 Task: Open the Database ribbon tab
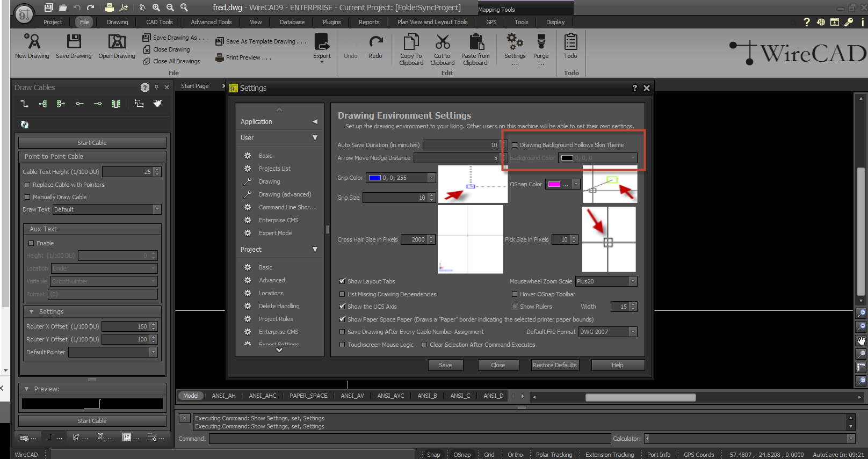[x=292, y=22]
